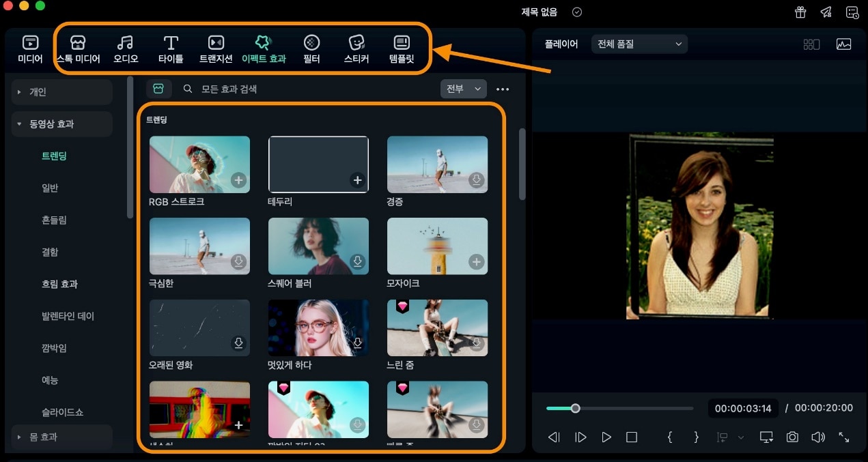
Task: Select the 오래된 영화 thumbnail
Action: click(x=199, y=328)
